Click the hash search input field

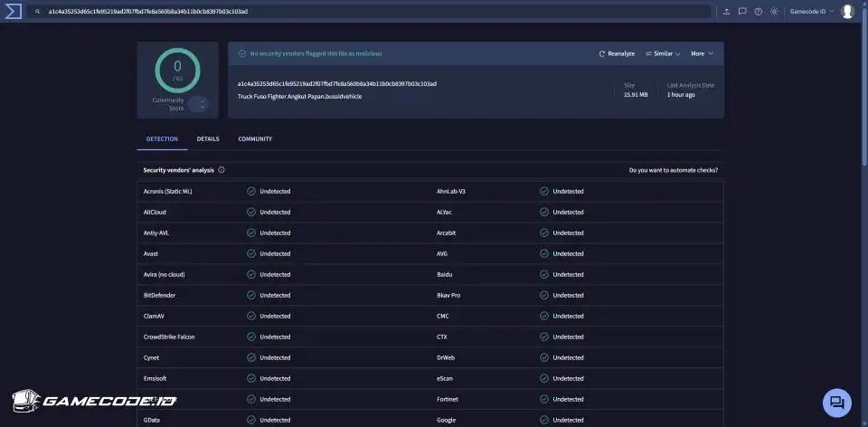coord(362,12)
